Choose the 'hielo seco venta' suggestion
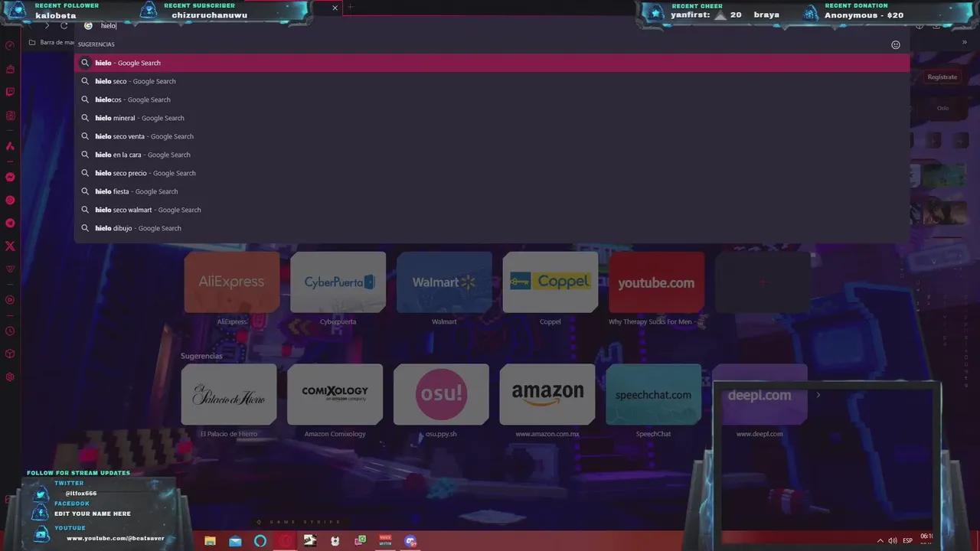 point(492,136)
